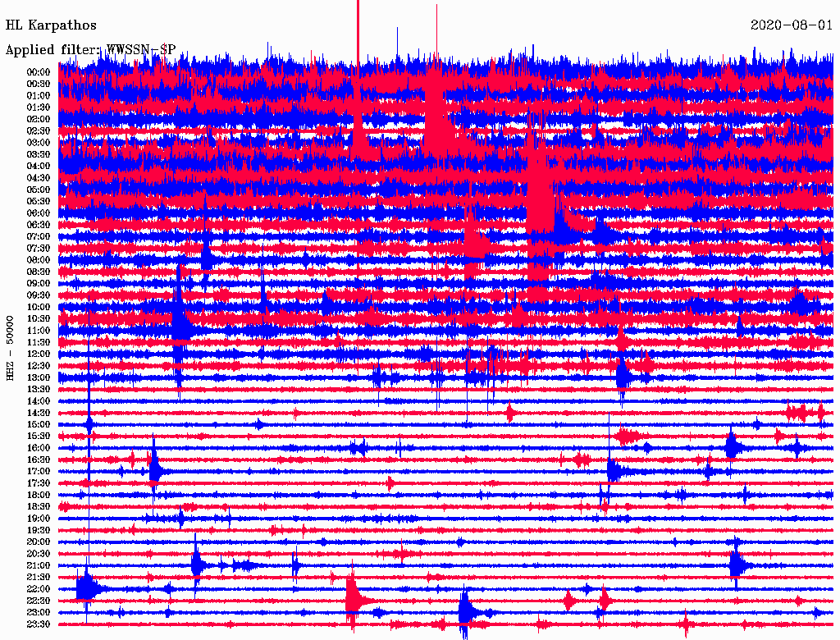Click the 09:00 time label
Viewport: 840px width, 640px height.
(39, 284)
